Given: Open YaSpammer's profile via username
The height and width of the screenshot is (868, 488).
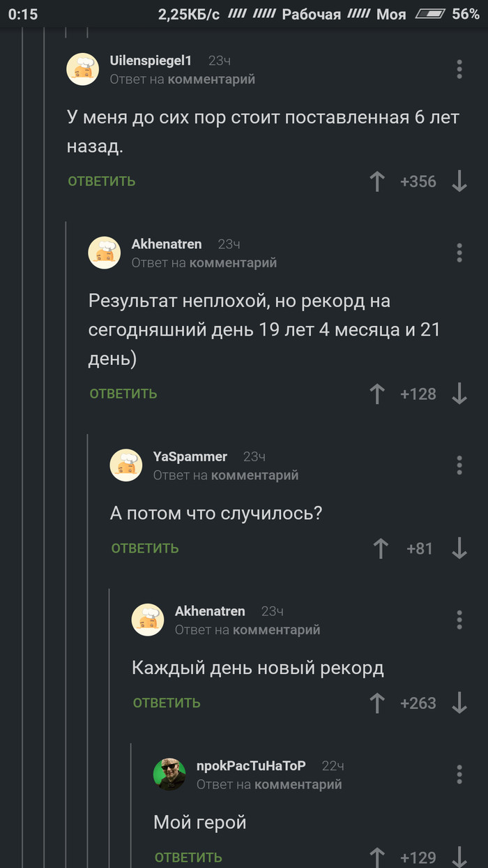Looking at the screenshot, I should click(x=190, y=456).
